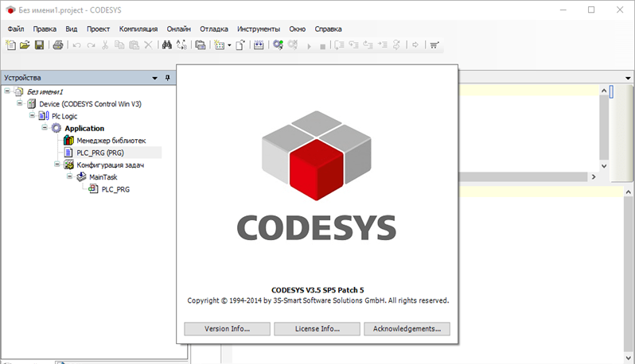Click the Redo arrow icon
Viewport: 635px width, 364px height.
tap(92, 45)
